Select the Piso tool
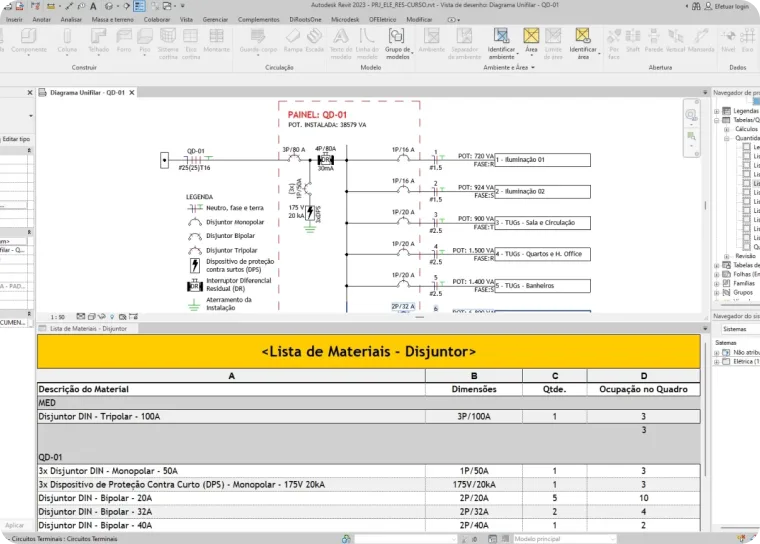Screen dimensions: 760x544 click(x=144, y=41)
